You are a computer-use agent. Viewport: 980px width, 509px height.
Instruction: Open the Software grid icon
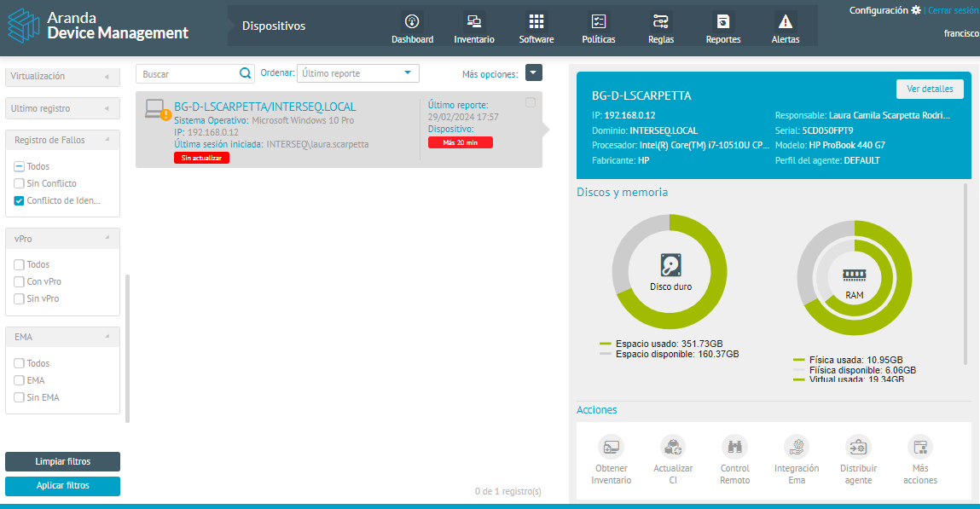(x=536, y=21)
